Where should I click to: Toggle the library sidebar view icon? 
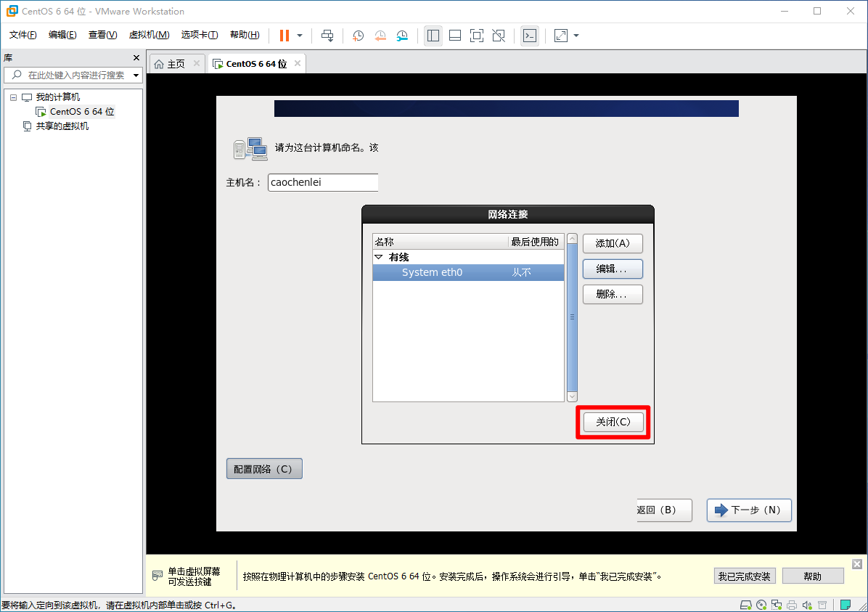(x=433, y=36)
